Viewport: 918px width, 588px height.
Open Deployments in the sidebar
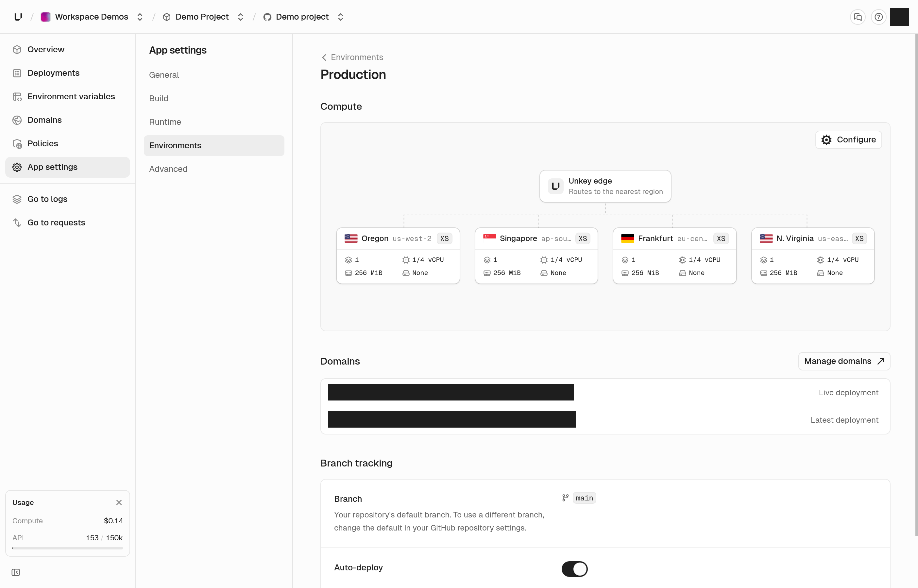pos(68,73)
